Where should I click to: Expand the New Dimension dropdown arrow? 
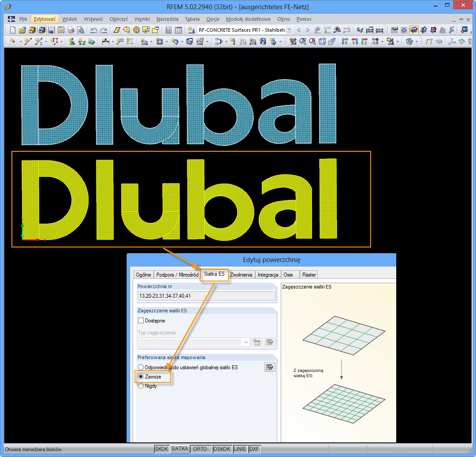113,41
